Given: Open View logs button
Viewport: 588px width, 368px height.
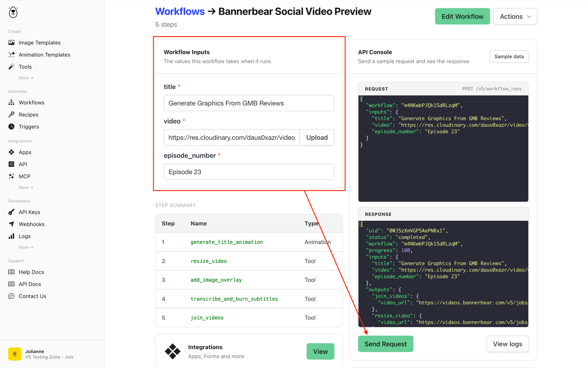Looking at the screenshot, I should click(507, 344).
